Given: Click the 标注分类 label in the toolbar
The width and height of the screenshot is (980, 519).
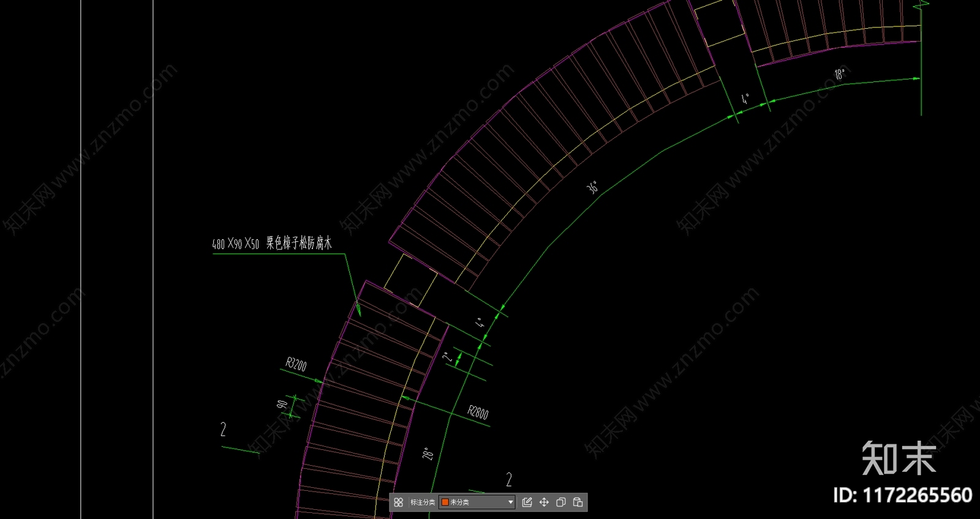Looking at the screenshot, I should point(423,502).
